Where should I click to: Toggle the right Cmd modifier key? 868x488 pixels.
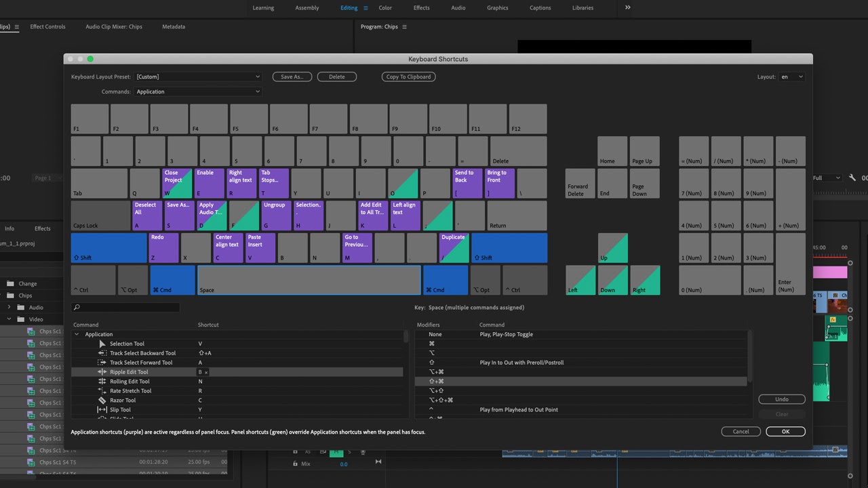click(445, 280)
